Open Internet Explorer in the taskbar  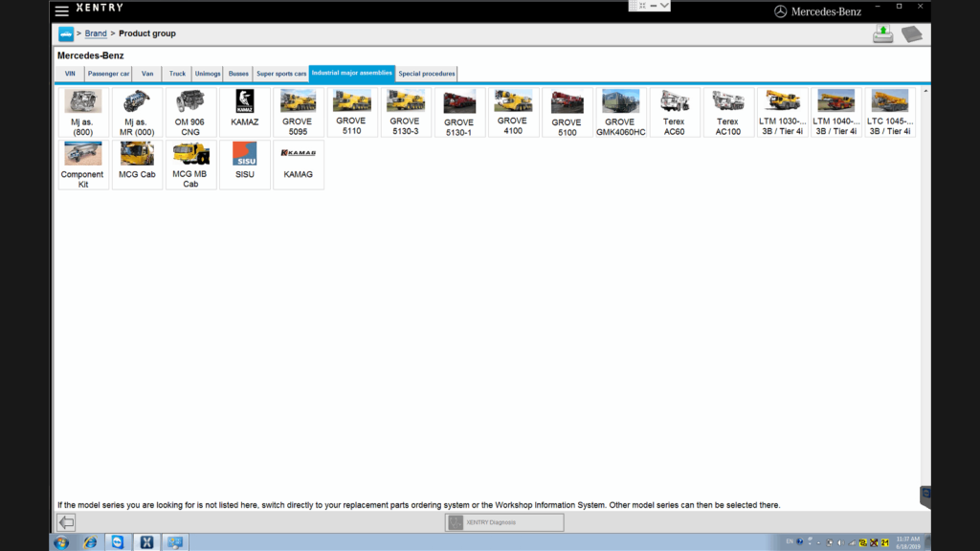pyautogui.click(x=90, y=542)
